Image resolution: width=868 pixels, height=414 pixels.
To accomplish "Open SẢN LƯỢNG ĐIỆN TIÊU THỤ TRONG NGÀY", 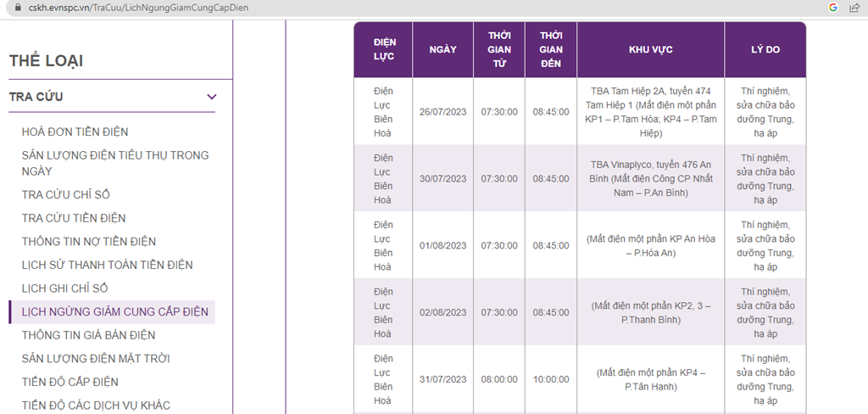I will click(115, 164).
